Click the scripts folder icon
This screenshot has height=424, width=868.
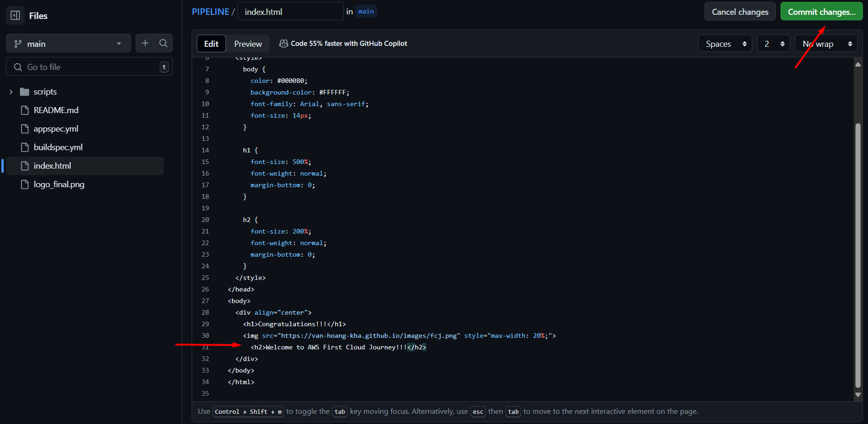25,92
